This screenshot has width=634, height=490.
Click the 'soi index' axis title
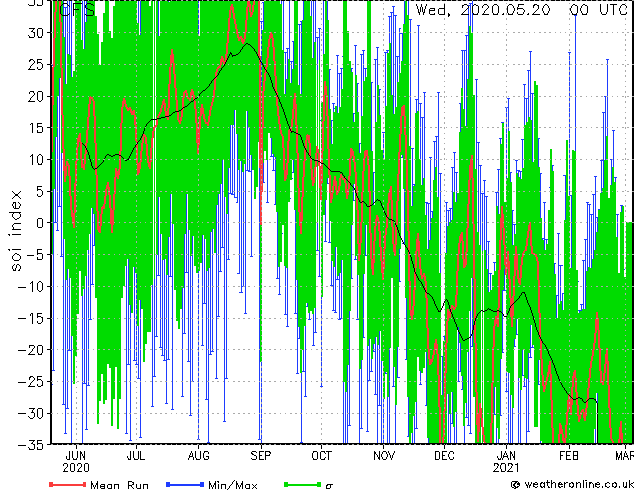point(16,230)
